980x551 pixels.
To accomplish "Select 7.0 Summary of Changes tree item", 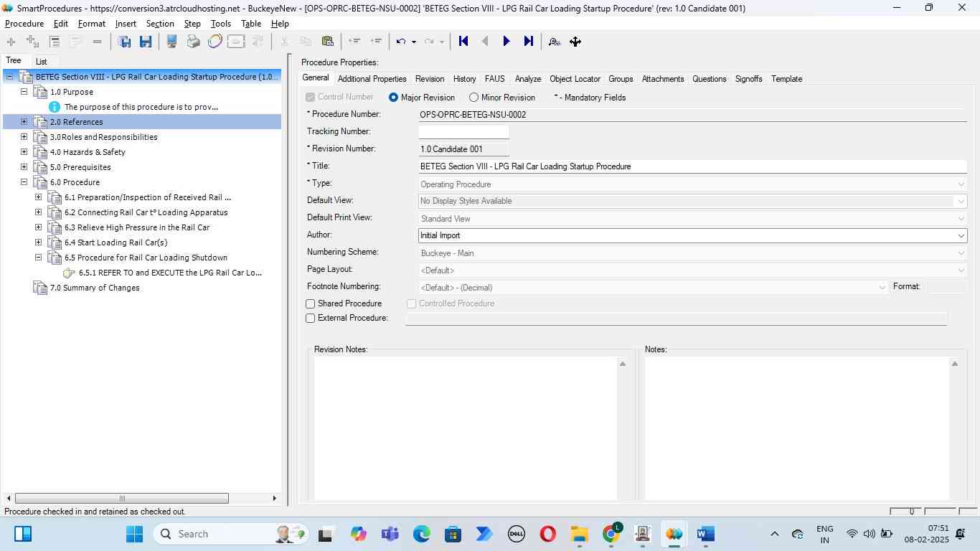I will click(x=95, y=288).
